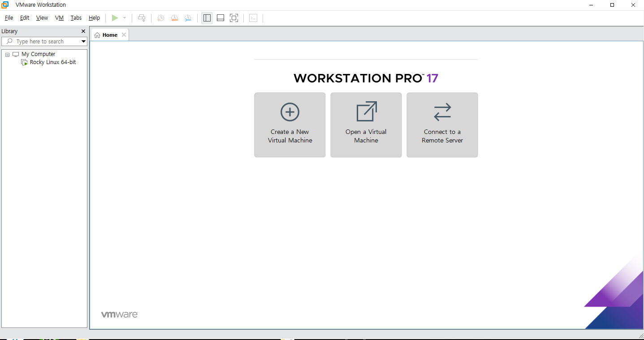Click Create a New Virtual Machine
Image resolution: width=644 pixels, height=340 pixels.
pyautogui.click(x=290, y=125)
